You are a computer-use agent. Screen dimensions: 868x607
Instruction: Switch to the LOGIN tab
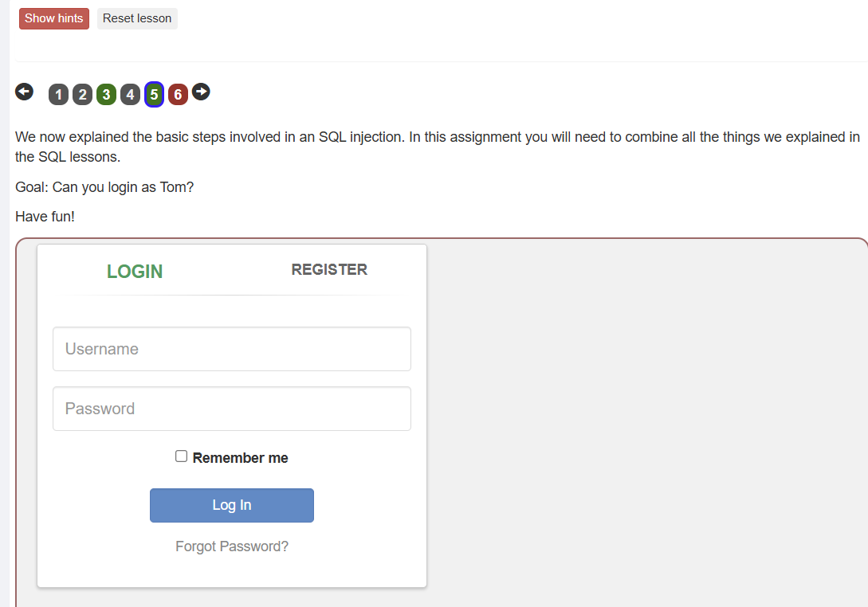[135, 271]
